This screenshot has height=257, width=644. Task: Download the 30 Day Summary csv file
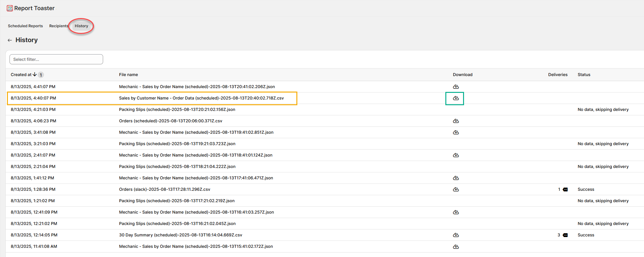coord(456,235)
